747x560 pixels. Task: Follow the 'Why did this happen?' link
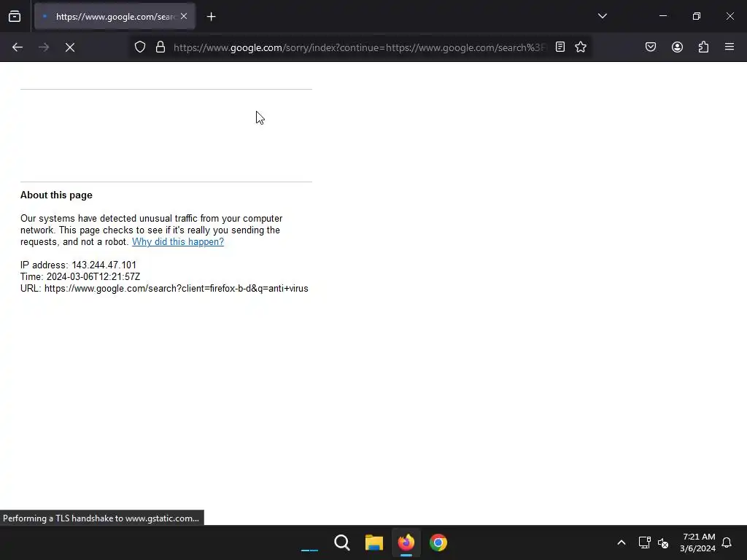(x=178, y=242)
